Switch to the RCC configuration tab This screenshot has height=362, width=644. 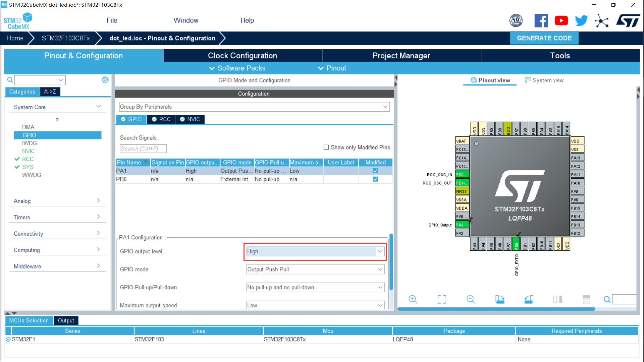click(x=161, y=119)
